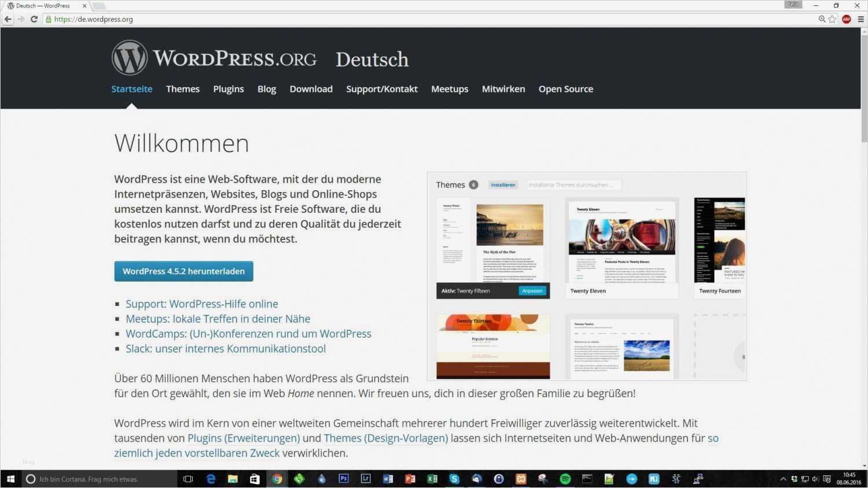The image size is (868, 488).
Task: Show hidden system tray icons
Action: [x=784, y=479]
